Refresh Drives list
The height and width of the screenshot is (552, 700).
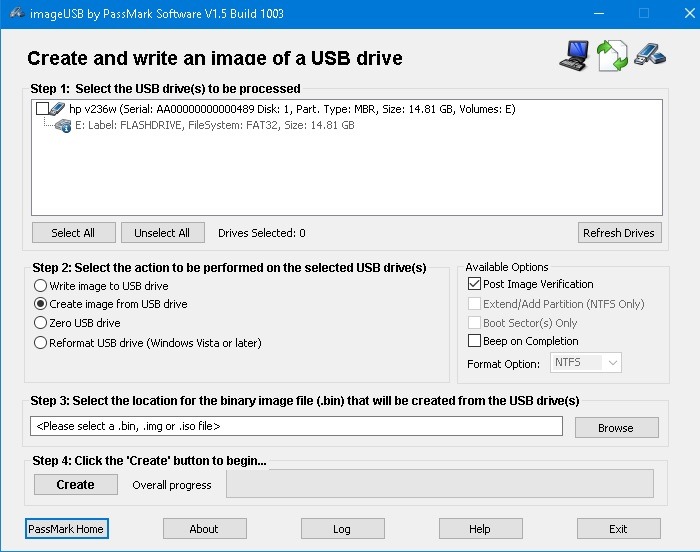click(x=620, y=233)
